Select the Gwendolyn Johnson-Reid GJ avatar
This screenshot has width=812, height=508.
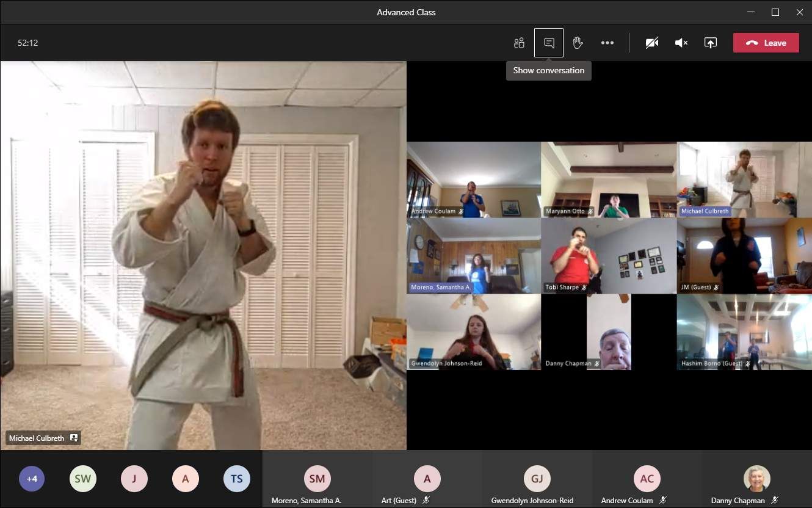[537, 479]
